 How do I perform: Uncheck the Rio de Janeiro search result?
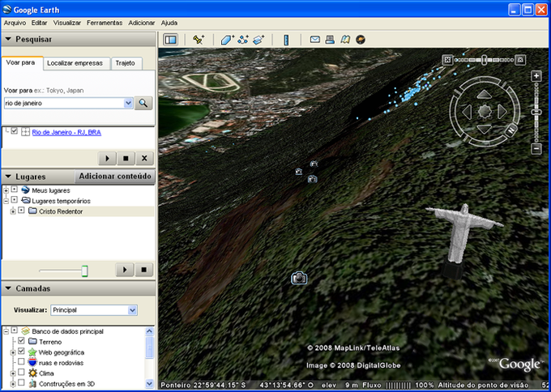coord(14,131)
